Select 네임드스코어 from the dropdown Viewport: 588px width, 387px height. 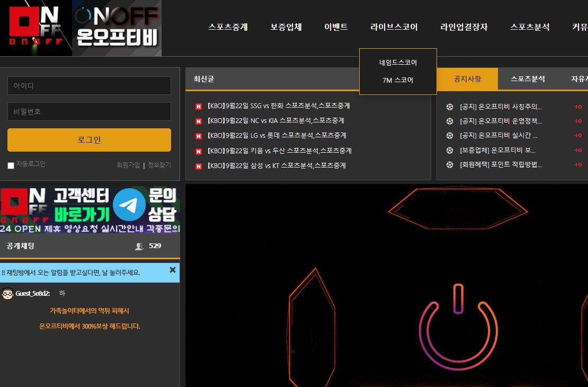tap(398, 63)
